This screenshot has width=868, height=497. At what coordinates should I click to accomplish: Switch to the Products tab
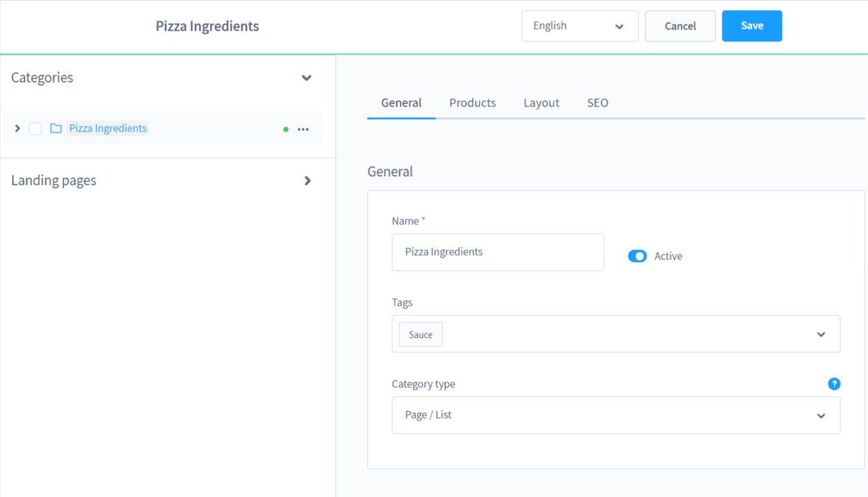[x=472, y=102]
